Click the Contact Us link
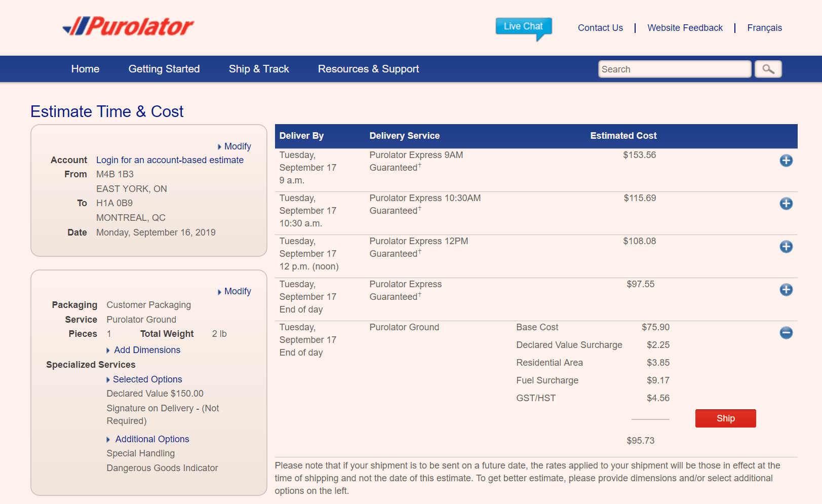This screenshot has height=504, width=822. coord(600,28)
